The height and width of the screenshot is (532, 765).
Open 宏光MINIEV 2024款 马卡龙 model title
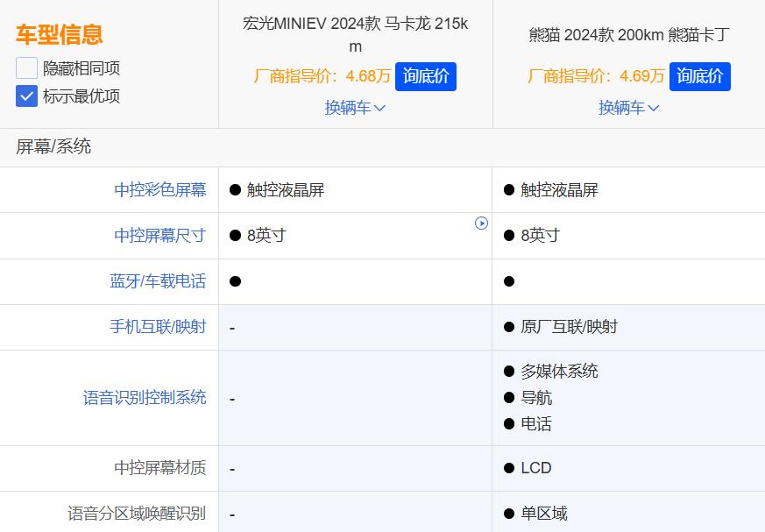pyautogui.click(x=355, y=35)
